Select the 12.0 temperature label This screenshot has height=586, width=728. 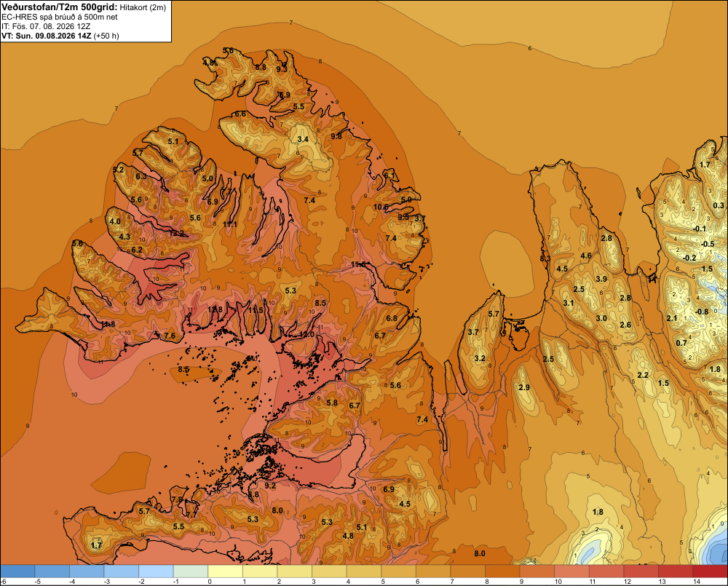click(306, 334)
